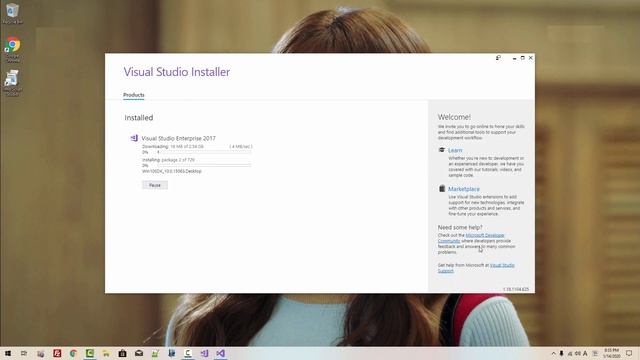Open the Mail app from the taskbar
This screenshot has height=360, width=640.
point(139,353)
